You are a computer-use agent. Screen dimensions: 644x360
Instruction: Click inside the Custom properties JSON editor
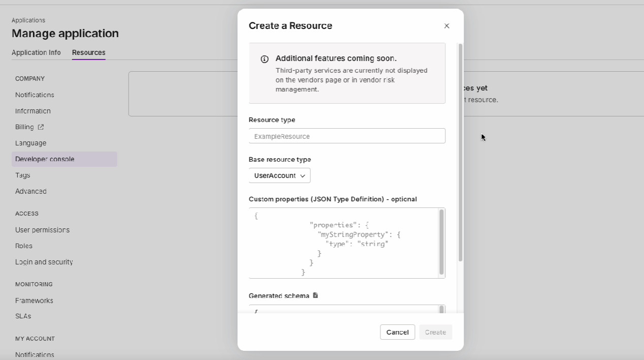coord(343,243)
